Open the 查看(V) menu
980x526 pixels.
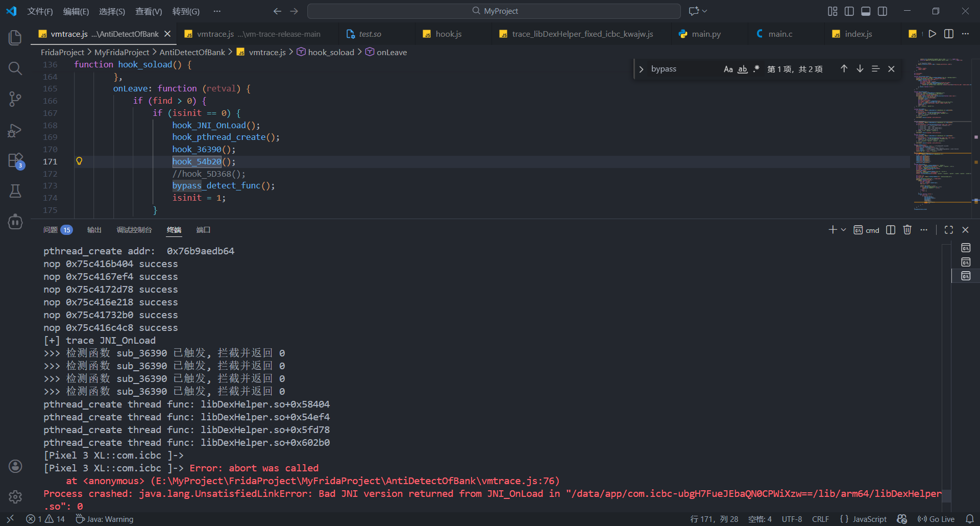[x=149, y=11]
